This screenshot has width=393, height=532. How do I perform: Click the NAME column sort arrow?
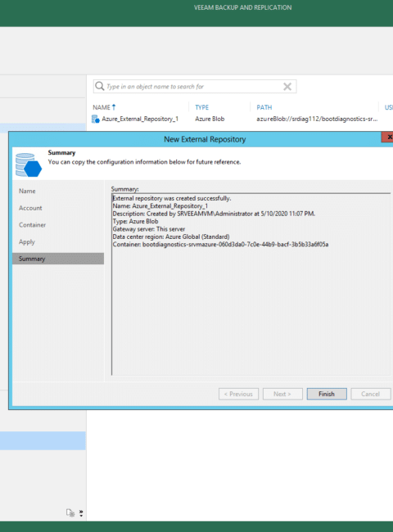[x=114, y=107]
